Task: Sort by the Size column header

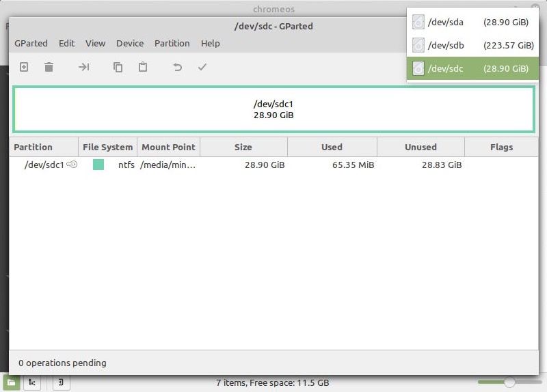Action: coord(243,147)
